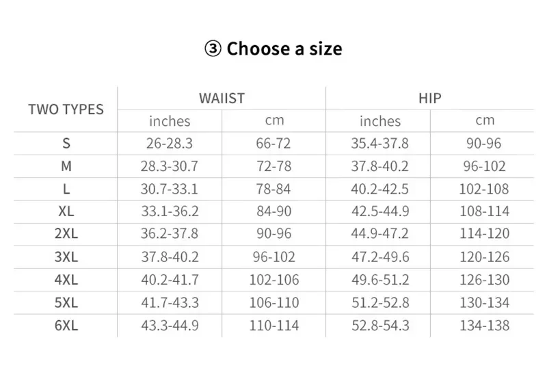
Task: Click waist cm value 110-114
Action: (274, 326)
